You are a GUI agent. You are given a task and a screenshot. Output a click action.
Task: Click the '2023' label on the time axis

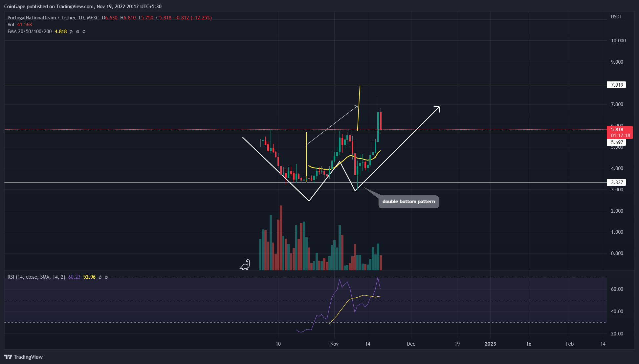point(490,344)
